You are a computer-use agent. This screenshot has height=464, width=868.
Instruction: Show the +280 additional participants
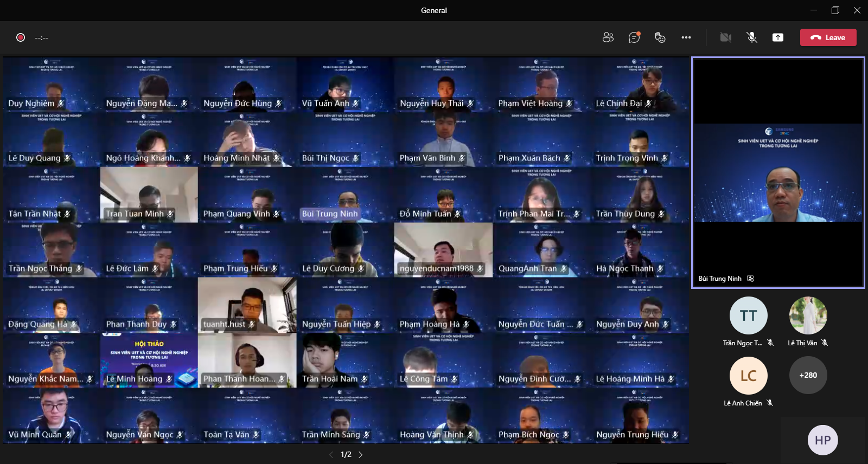808,375
